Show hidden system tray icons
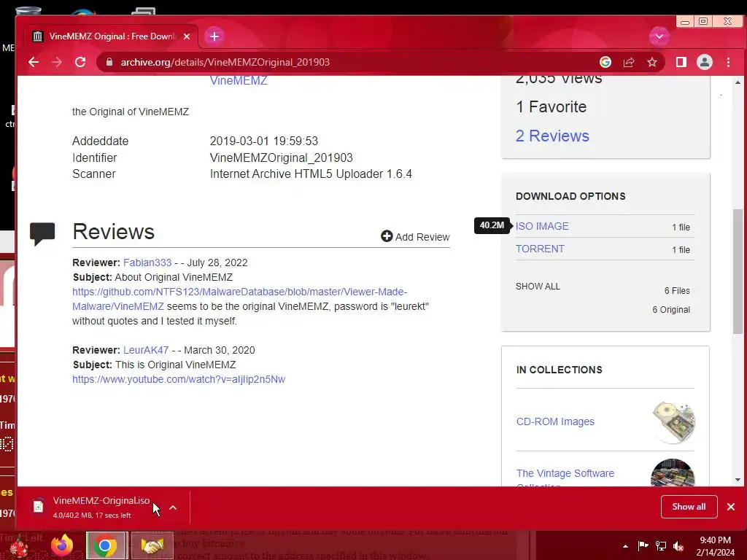Viewport: 747px width, 560px height. (625, 546)
